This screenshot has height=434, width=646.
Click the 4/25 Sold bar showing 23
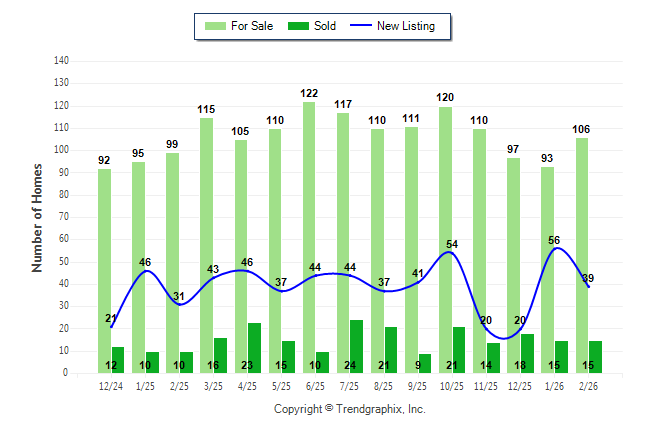pyautogui.click(x=254, y=347)
